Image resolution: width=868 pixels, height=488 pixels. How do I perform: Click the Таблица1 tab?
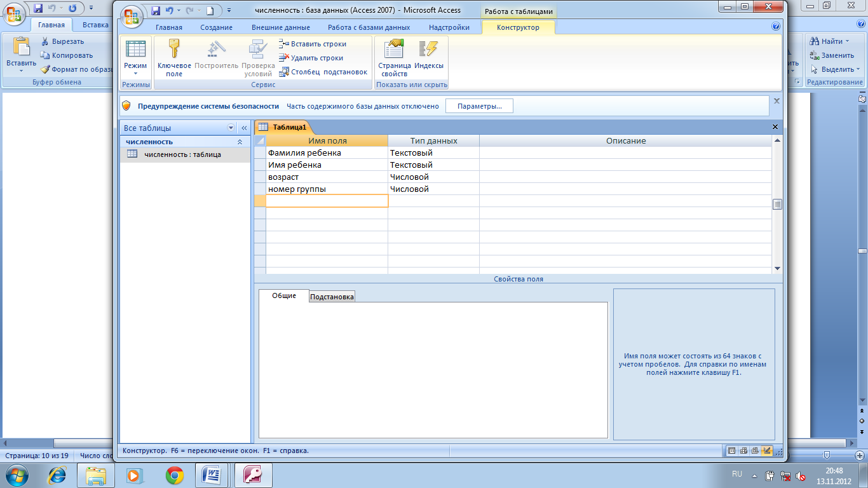point(283,127)
